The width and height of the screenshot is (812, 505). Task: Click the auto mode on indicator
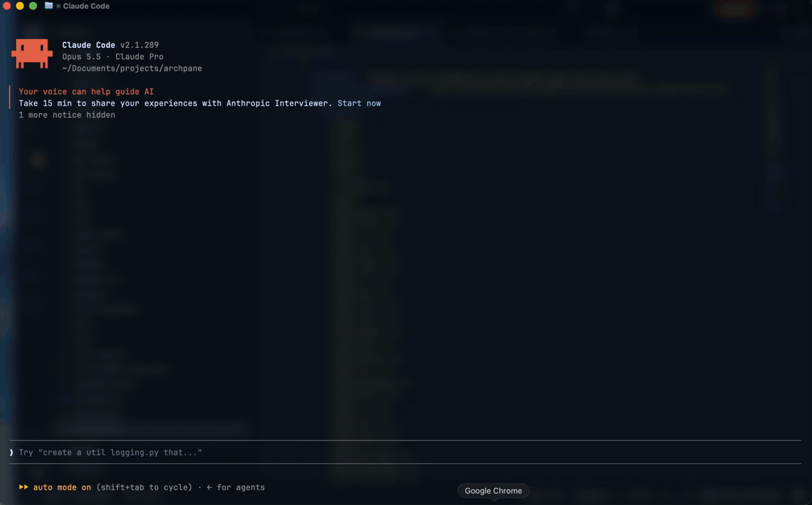coord(62,487)
